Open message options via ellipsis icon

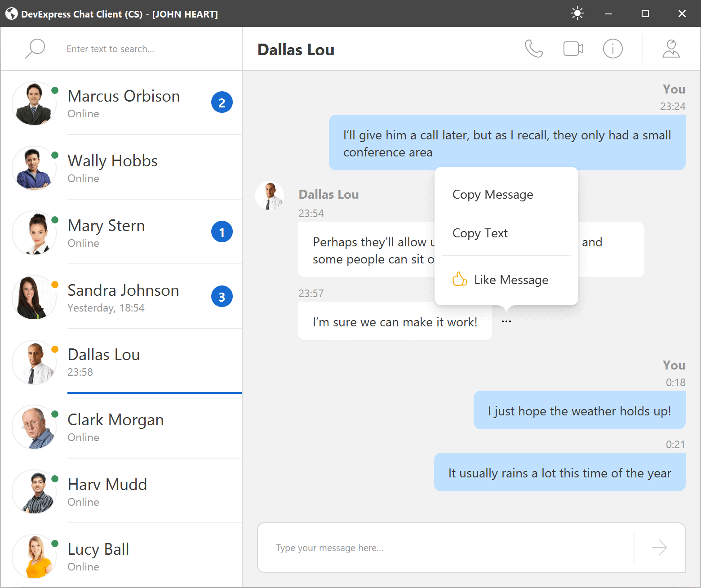pos(506,321)
